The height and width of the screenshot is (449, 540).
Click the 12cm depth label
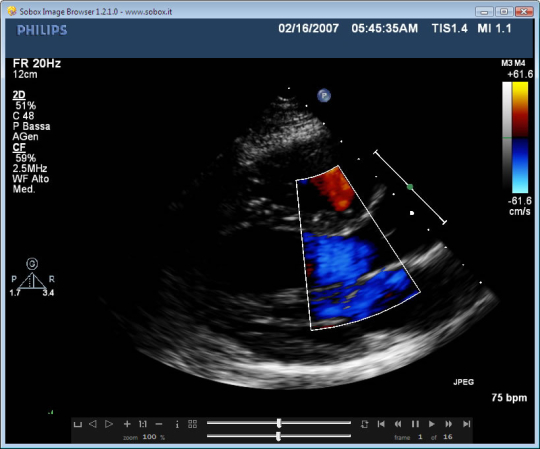tap(25, 74)
